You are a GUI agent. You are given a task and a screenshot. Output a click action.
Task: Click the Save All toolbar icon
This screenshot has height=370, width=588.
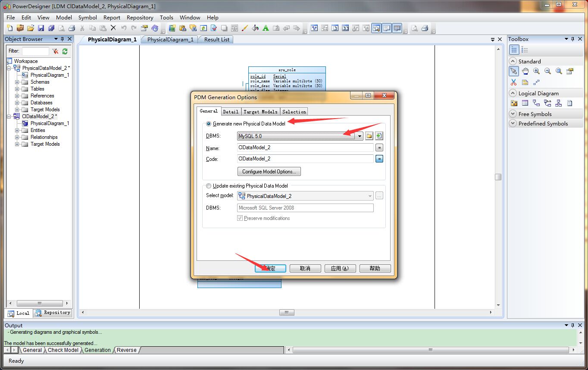(x=51, y=28)
